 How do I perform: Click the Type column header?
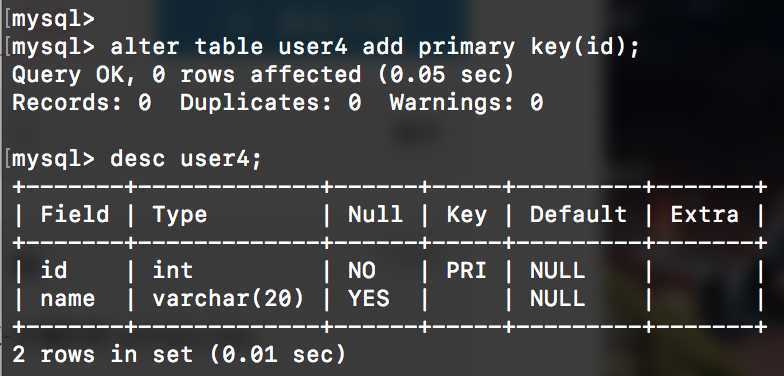(180, 215)
